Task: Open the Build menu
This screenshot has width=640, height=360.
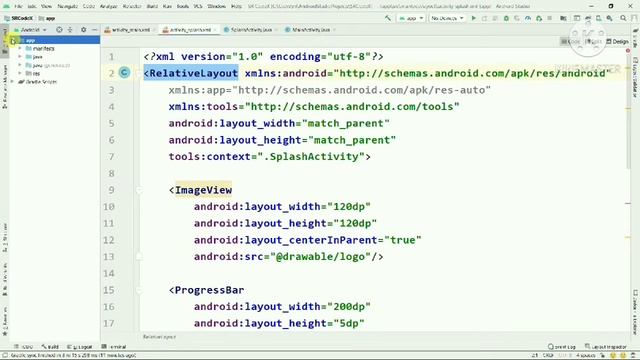Action: pos(152,7)
